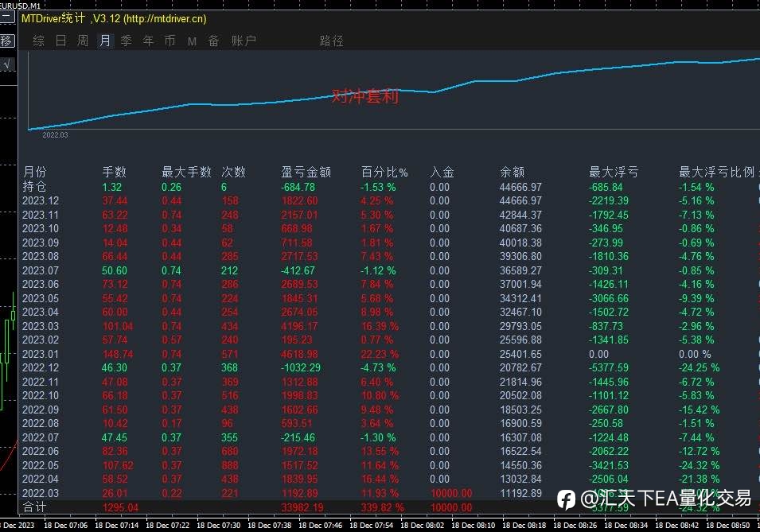Select the 2023.10 month row
This screenshot has height=532, width=760.
click(x=41, y=228)
